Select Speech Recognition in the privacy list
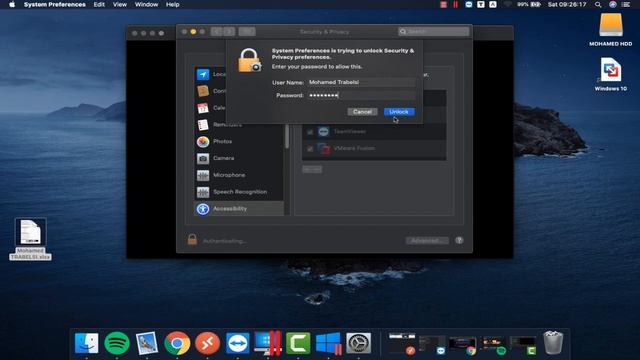 (239, 192)
